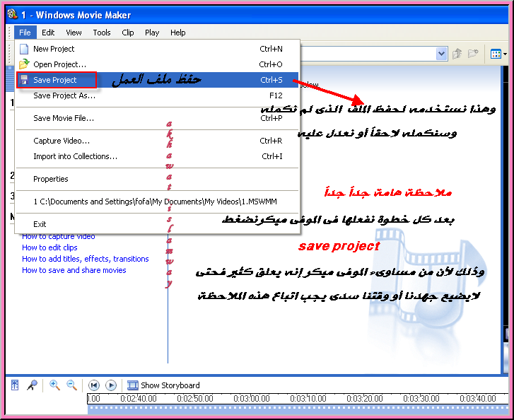Click timeline ruler at 0:02:40.00
This screenshot has height=420, width=514.
pyautogui.click(x=139, y=399)
